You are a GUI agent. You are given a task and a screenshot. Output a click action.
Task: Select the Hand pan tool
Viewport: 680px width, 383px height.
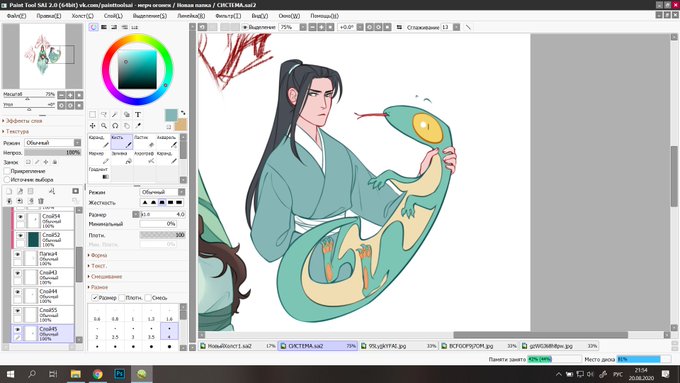(126, 126)
